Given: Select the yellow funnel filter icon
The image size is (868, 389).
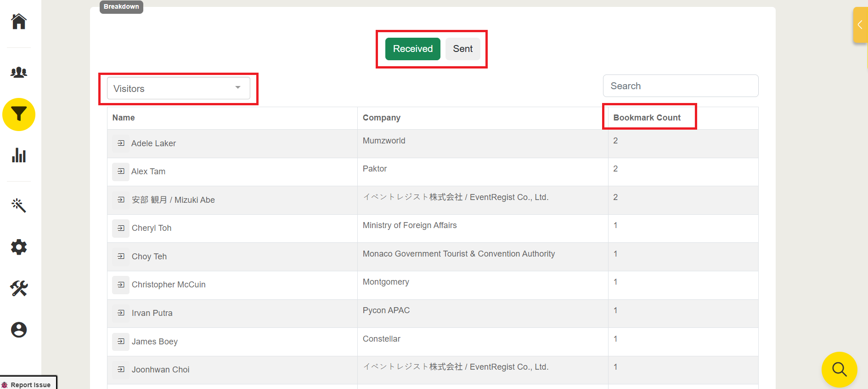Looking at the screenshot, I should (x=19, y=114).
